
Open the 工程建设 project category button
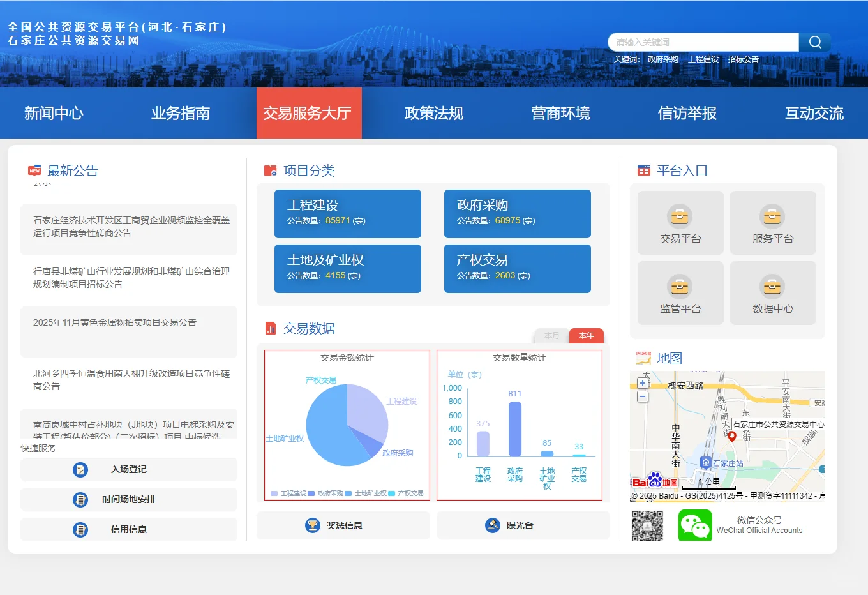pos(347,214)
